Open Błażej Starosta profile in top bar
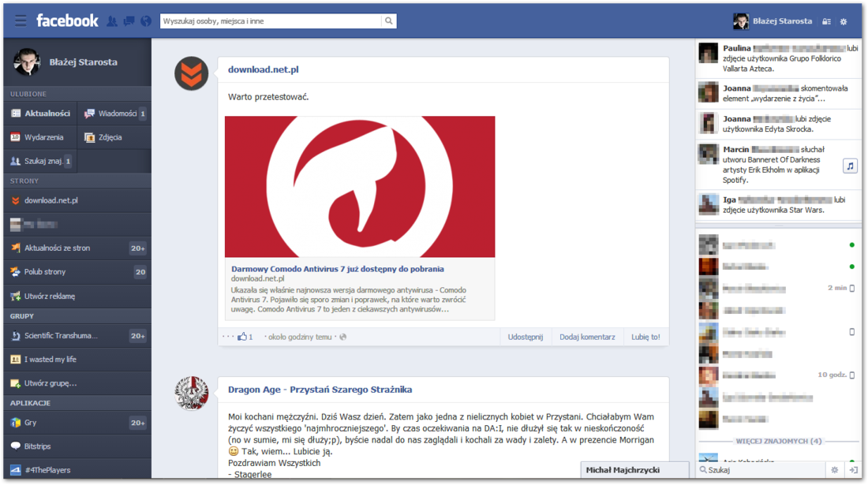This screenshot has height=485, width=868. (x=773, y=21)
